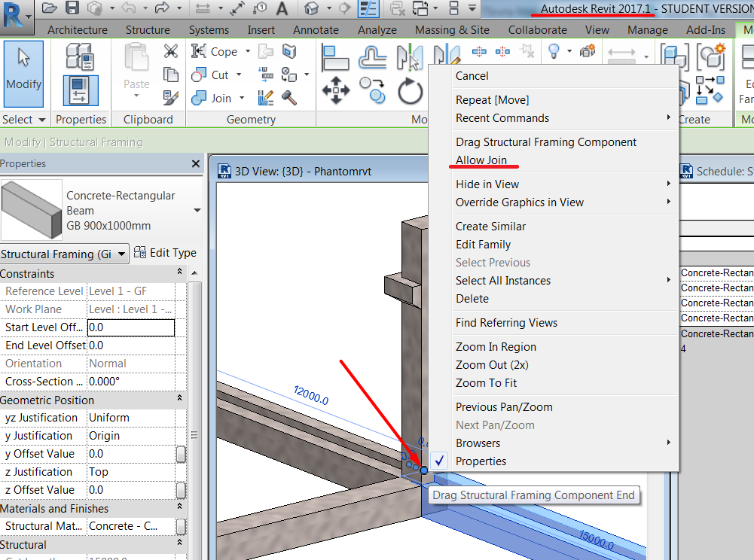Click the Start Level Offset input field
Image resolution: width=754 pixels, height=560 pixels.
(x=130, y=327)
